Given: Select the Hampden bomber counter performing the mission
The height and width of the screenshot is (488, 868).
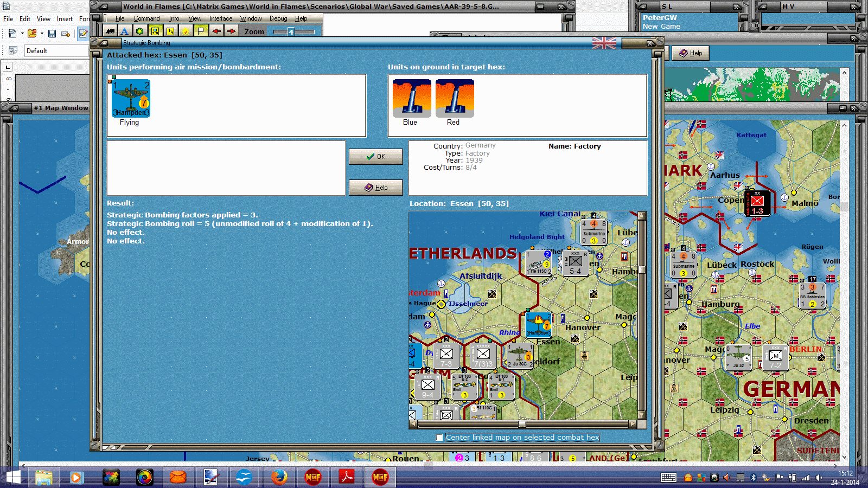Looking at the screenshot, I should (130, 99).
